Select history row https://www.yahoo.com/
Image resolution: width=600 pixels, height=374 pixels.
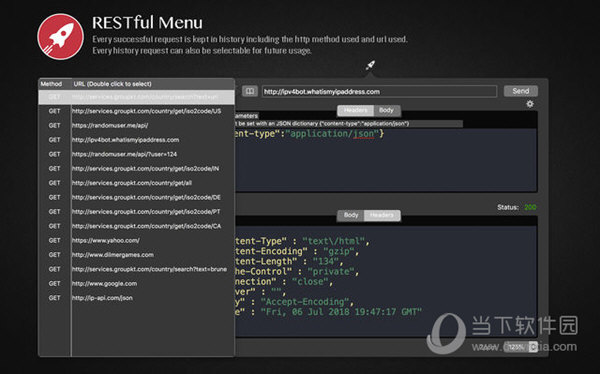pos(137,240)
